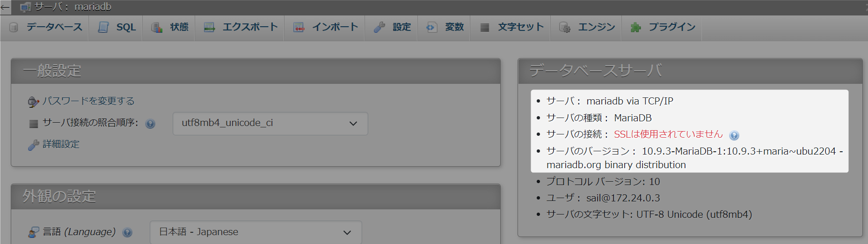Click the サーバ: mariadb breadcrumb link
Viewport: 868px width, 244px height.
point(73,7)
